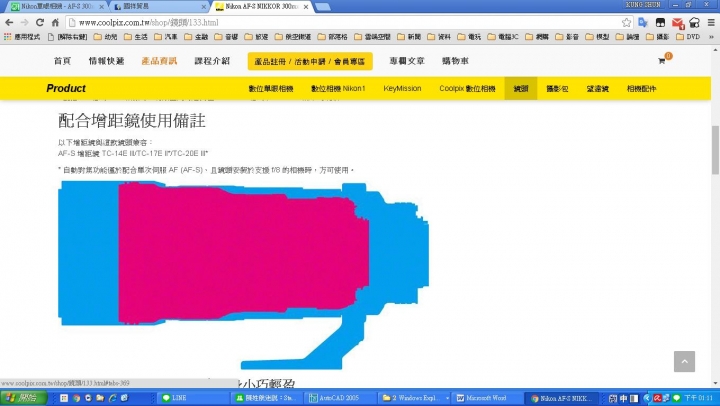Open the 電玩 bookmark folder
Screen dimensions: 720x406
pos(469,37)
